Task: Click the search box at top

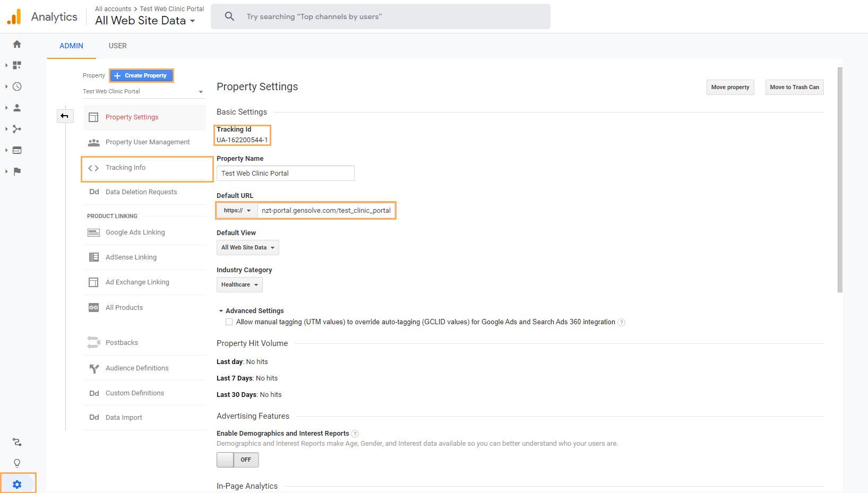Action: (x=381, y=16)
